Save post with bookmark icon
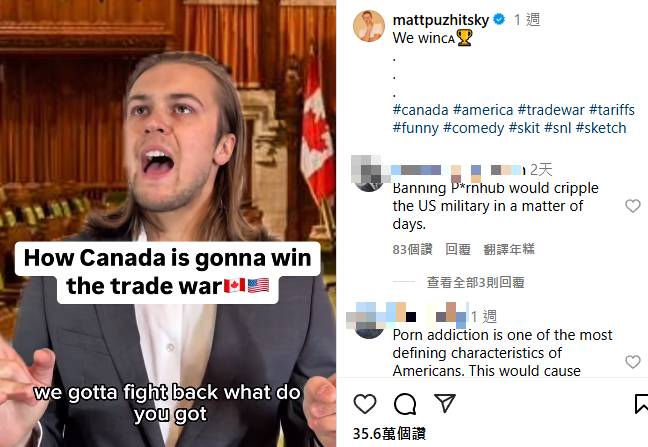 [x=641, y=404]
